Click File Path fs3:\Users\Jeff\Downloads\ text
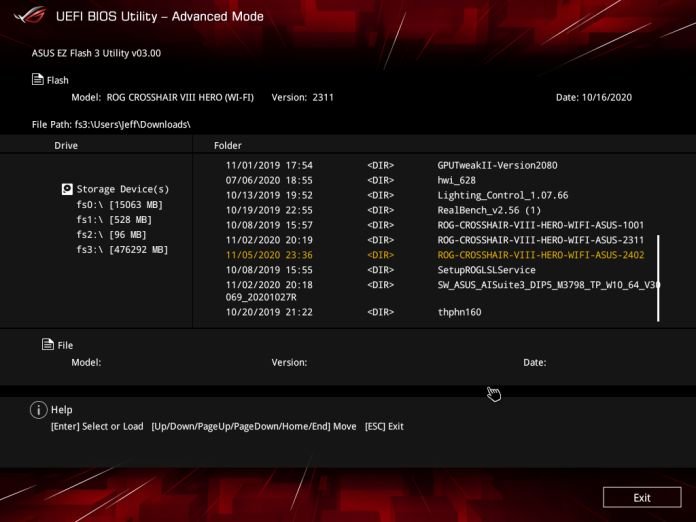696x522 pixels. (111, 125)
